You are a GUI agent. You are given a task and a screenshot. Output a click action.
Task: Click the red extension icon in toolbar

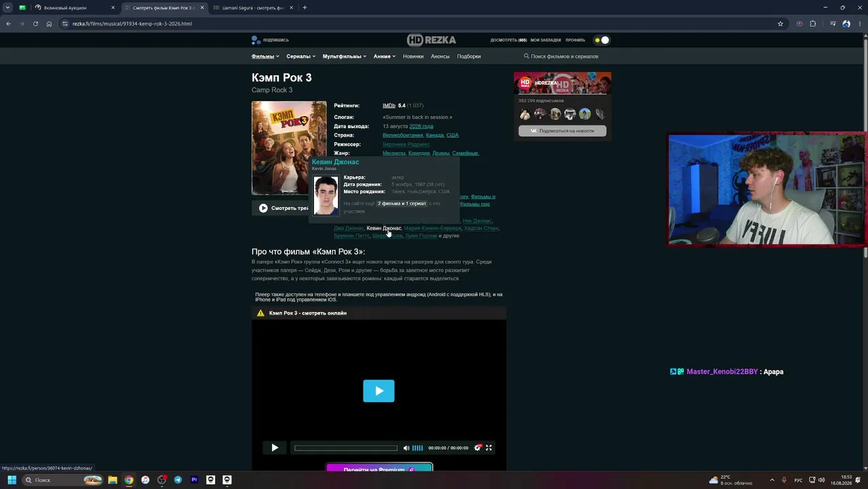(x=799, y=24)
